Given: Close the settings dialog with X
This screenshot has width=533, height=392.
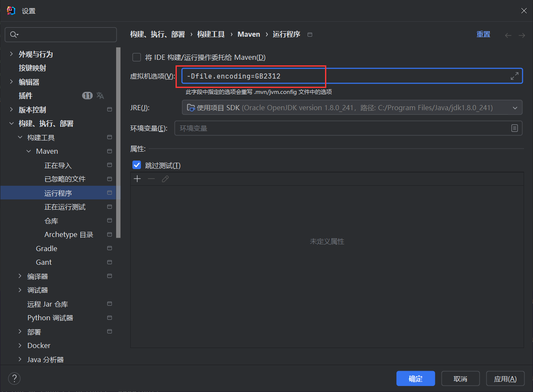Looking at the screenshot, I should coord(524,11).
